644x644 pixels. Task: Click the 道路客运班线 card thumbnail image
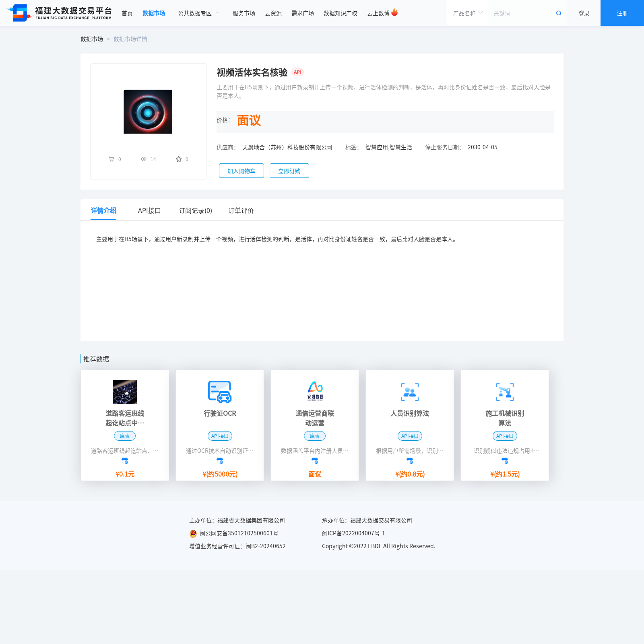coord(125,392)
